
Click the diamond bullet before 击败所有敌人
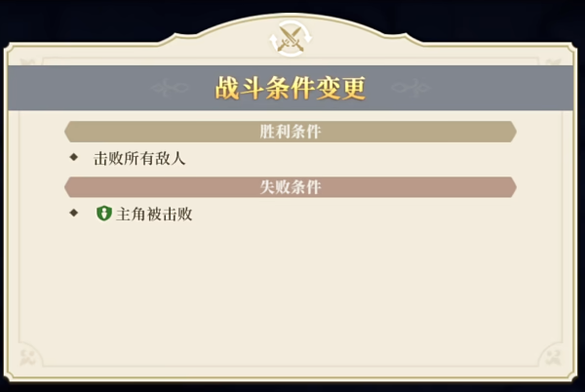click(x=73, y=157)
